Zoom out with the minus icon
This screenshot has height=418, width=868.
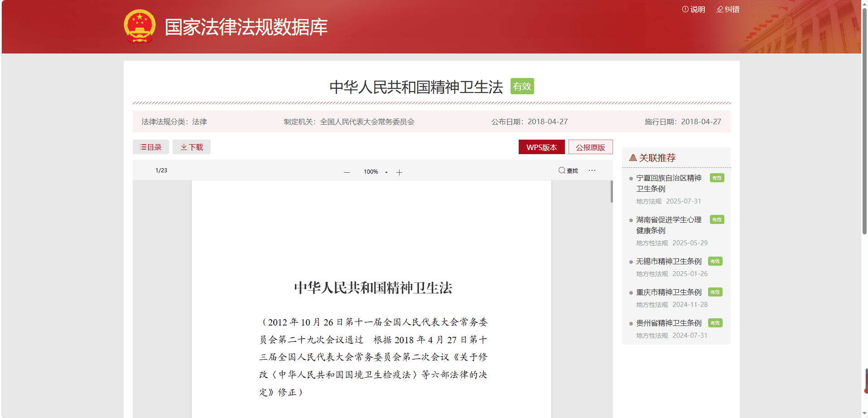[347, 172]
